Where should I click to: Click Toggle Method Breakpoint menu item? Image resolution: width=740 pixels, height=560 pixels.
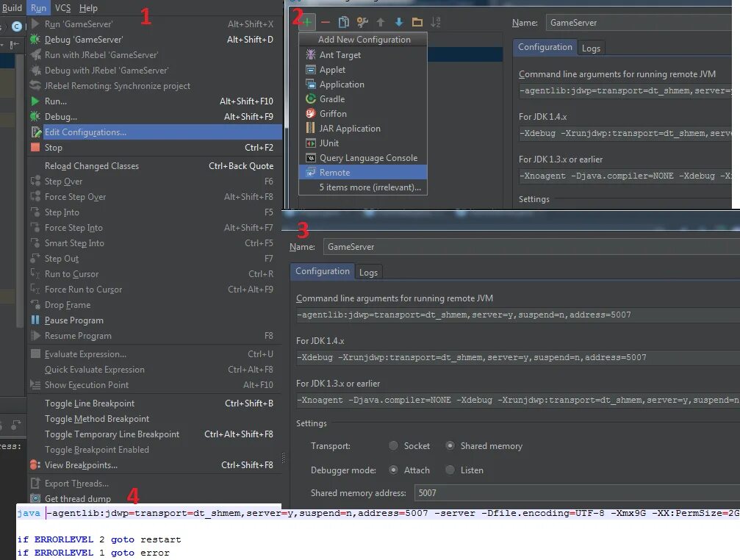coord(154,419)
